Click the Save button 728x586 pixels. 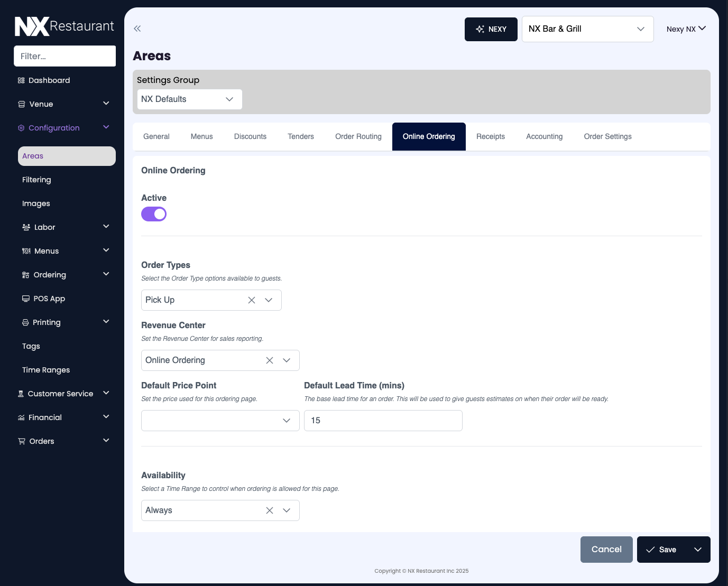[x=664, y=550]
